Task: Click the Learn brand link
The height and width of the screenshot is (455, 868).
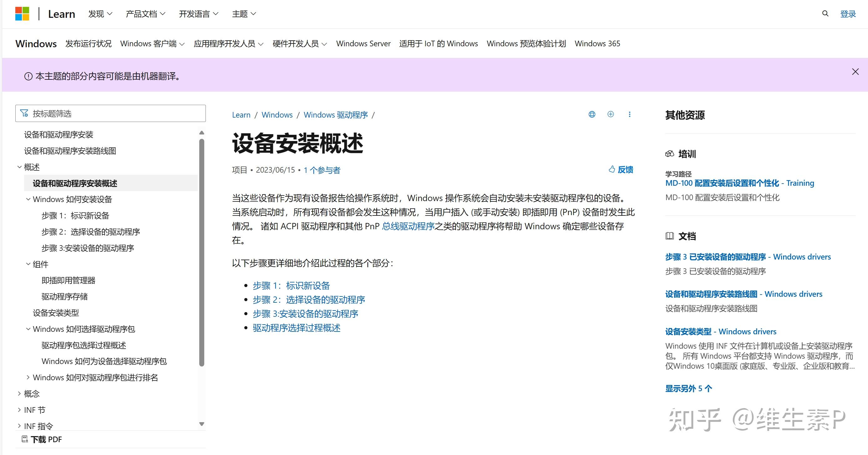Action: click(62, 14)
